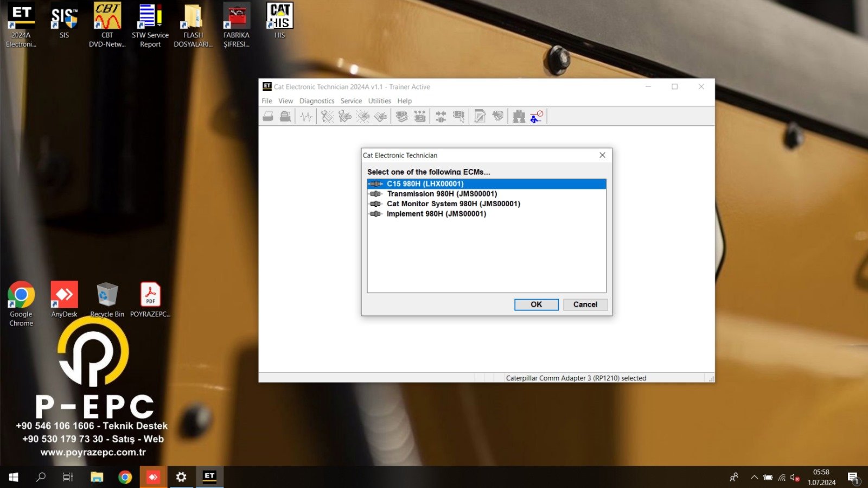Open the Status Tool waveform icon
868x488 pixels.
click(307, 116)
